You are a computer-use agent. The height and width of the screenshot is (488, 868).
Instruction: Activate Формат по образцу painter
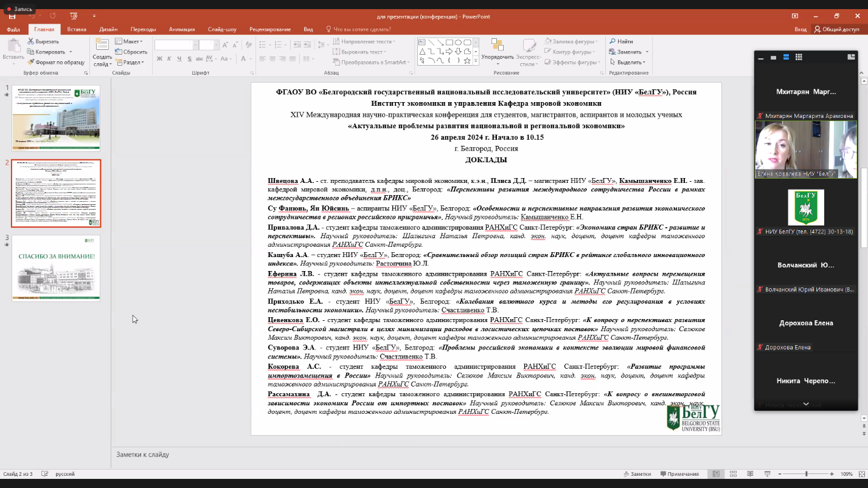click(x=56, y=62)
